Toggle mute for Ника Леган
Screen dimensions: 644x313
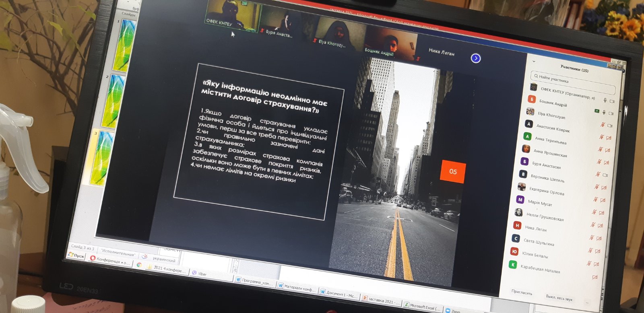[593, 224]
